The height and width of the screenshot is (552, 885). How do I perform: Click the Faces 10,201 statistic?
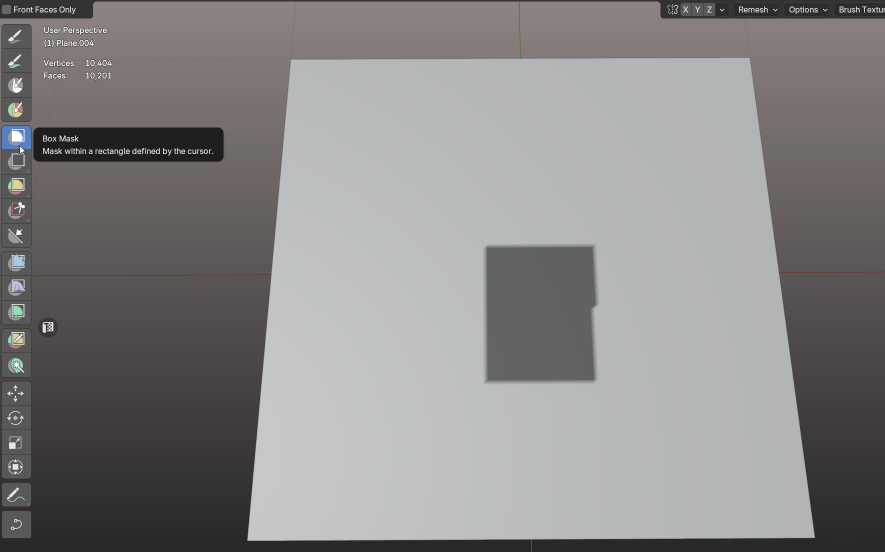pos(77,76)
